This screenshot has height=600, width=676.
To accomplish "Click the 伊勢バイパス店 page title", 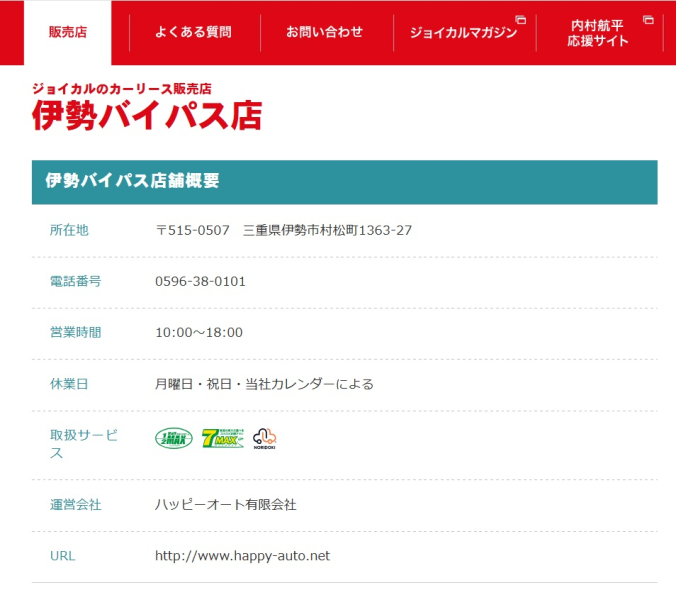I will pyautogui.click(x=147, y=116).
